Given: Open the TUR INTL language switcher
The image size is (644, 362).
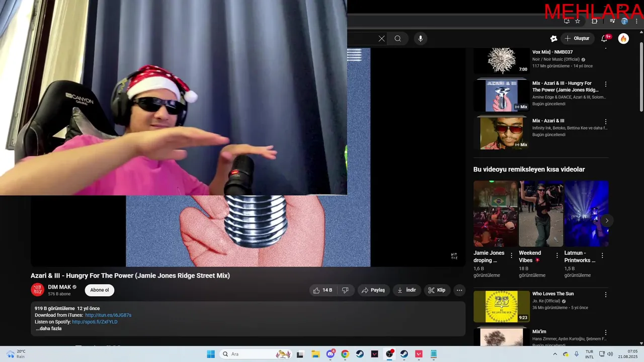Looking at the screenshot, I should [x=589, y=354].
